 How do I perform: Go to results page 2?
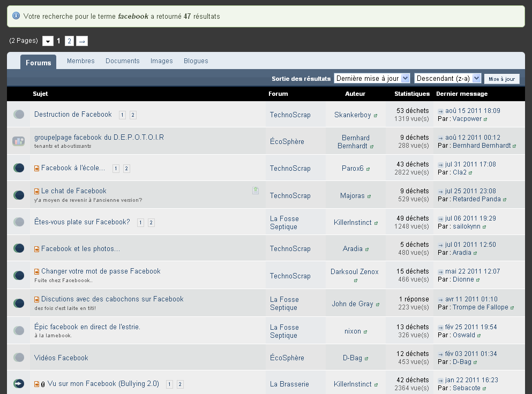(x=69, y=41)
